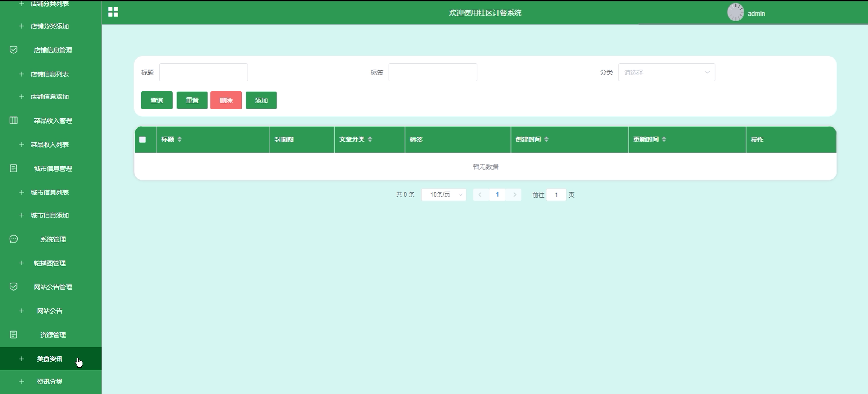The image size is (868, 394).
Task: Click the green 查询 search button
Action: (157, 100)
